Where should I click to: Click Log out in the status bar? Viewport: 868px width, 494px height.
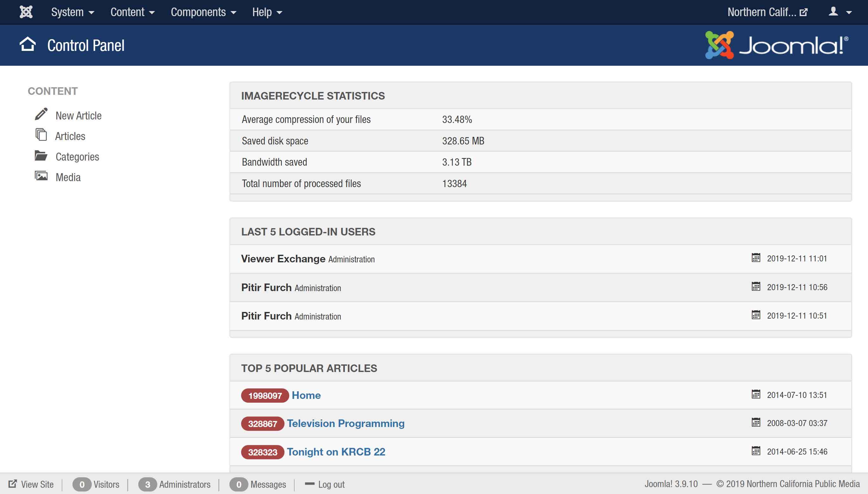331,485
